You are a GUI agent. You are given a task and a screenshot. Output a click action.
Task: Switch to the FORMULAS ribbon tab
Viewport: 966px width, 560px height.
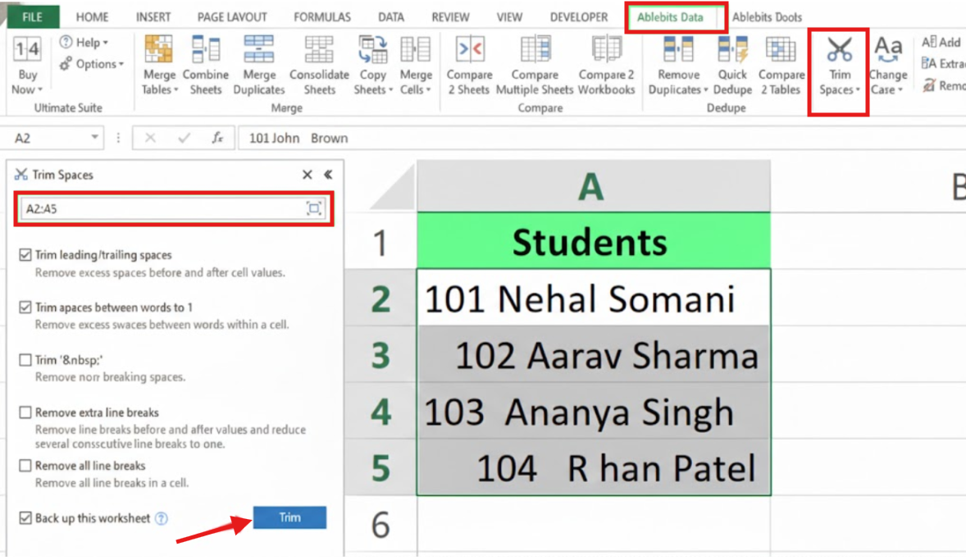(321, 16)
